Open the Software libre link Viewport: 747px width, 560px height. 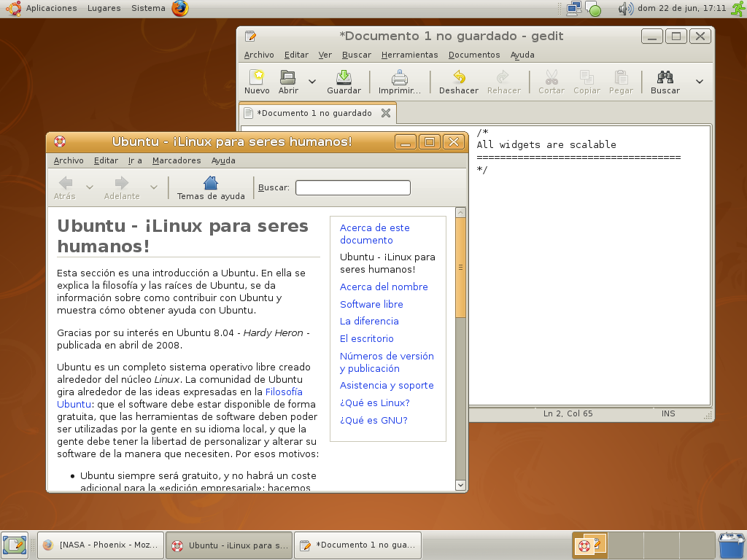tap(371, 304)
